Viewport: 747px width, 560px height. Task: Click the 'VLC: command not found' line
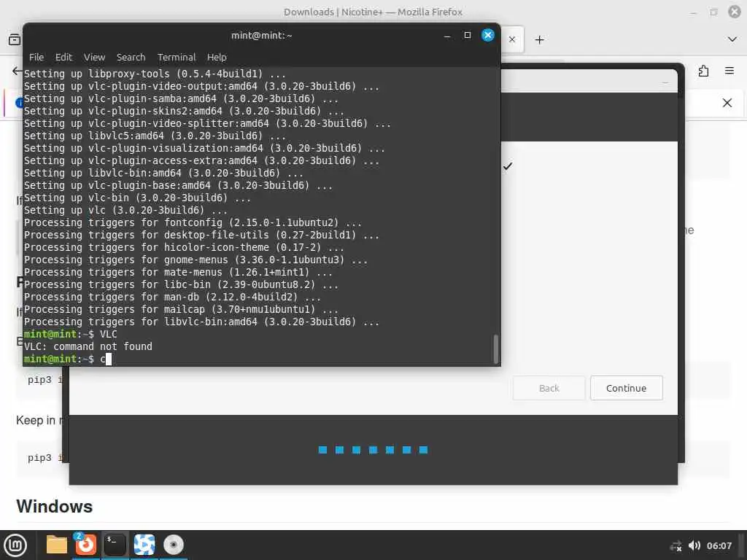click(x=88, y=346)
